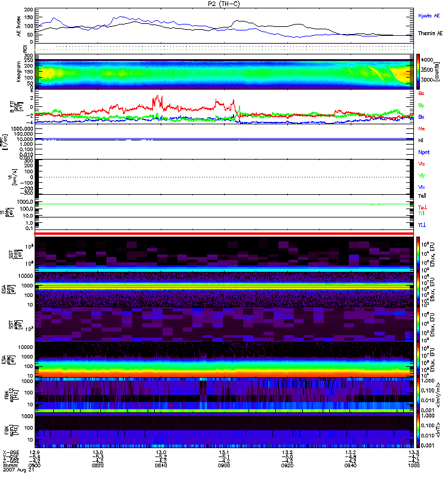Viewport: 448px width, 478px height.
Task: Click the 3000 tick on Keogram colorbar
Action: point(427,79)
